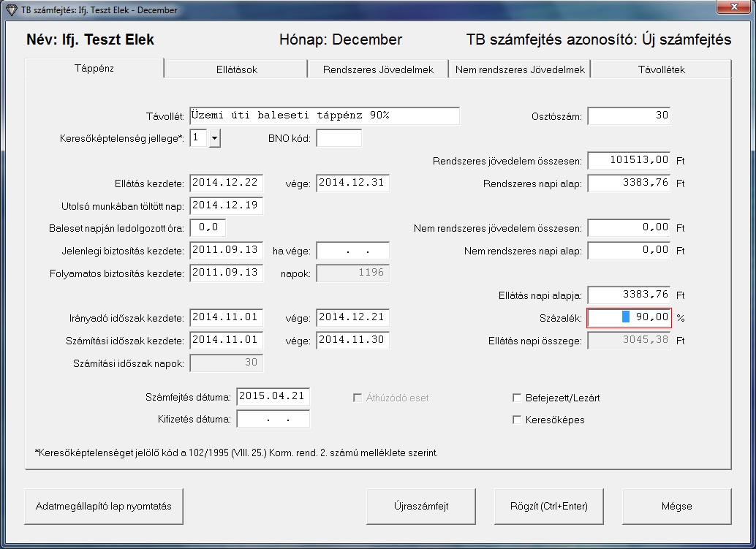This screenshot has width=756, height=549.
Task: Click the Adatmegállapító lap nyomtatás button
Action: pos(104,506)
